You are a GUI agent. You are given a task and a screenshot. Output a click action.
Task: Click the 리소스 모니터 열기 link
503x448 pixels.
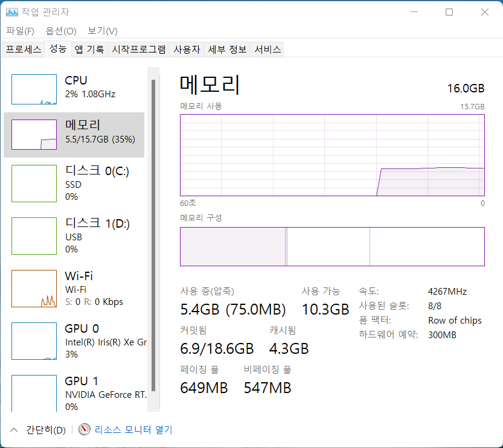click(x=133, y=430)
